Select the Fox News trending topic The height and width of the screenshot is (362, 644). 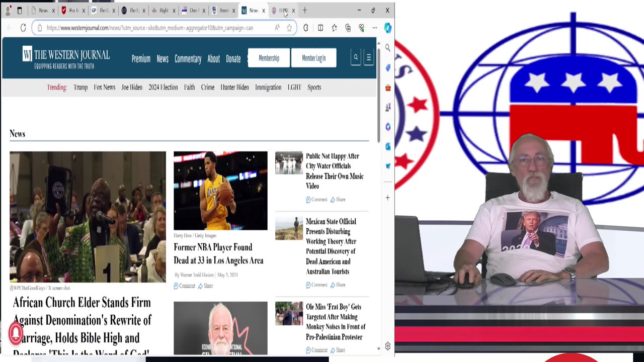point(104,87)
